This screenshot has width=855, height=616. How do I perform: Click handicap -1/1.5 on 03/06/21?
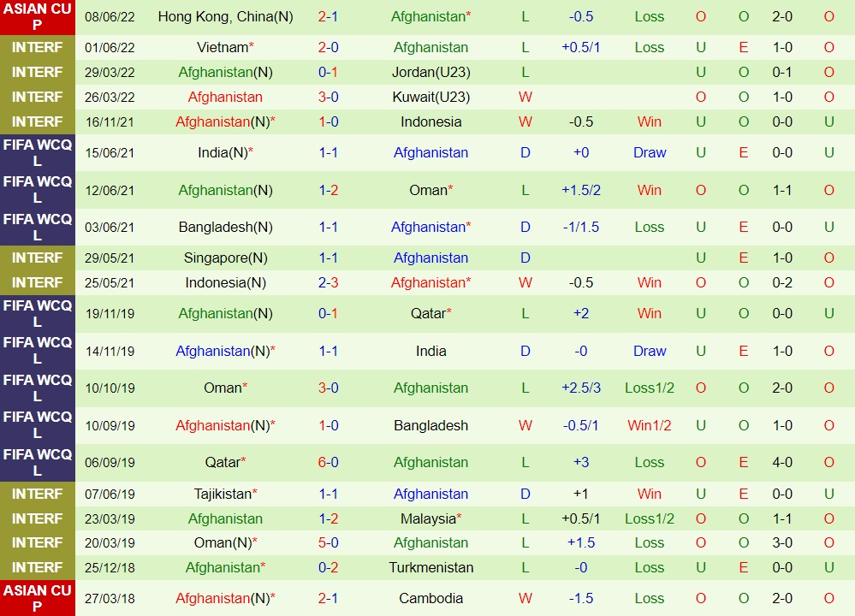(581, 228)
